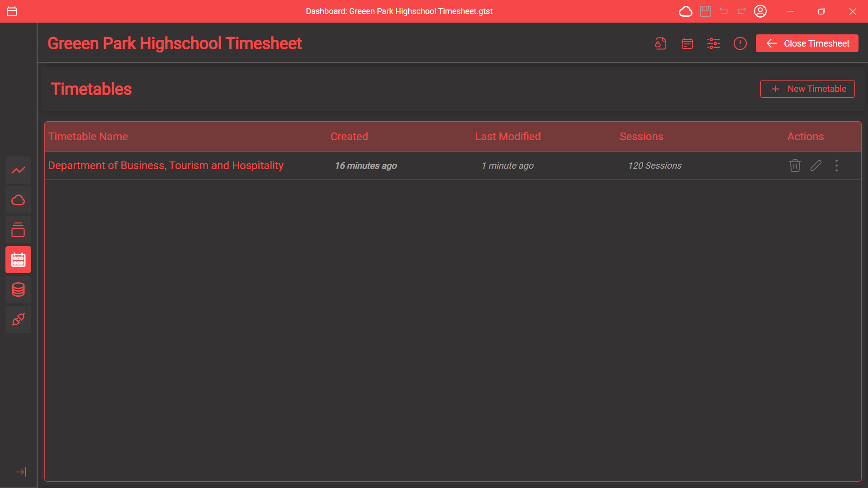Image resolution: width=868 pixels, height=488 pixels.
Task: Open the plug connections sidebar icon
Action: coord(18,319)
